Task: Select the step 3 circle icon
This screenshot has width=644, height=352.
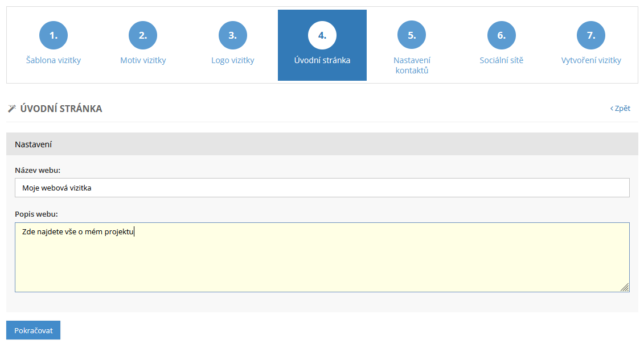Action: 232,35
